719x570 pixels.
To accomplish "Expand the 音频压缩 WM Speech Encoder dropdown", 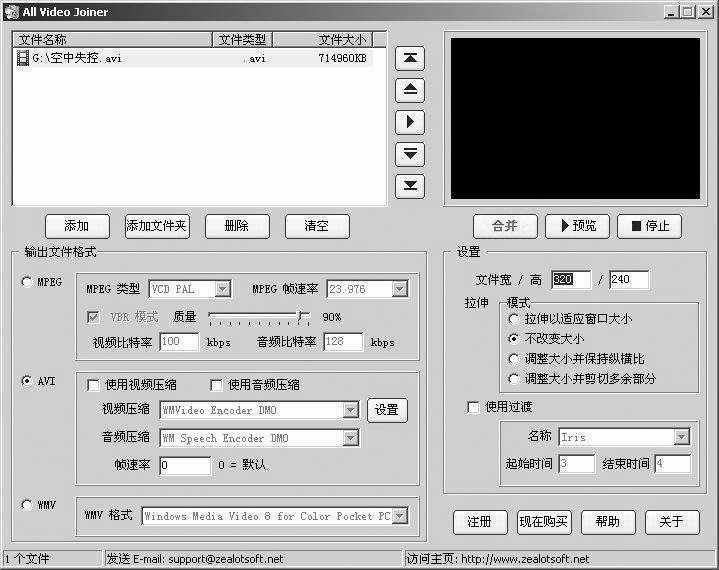I will coord(350,438).
